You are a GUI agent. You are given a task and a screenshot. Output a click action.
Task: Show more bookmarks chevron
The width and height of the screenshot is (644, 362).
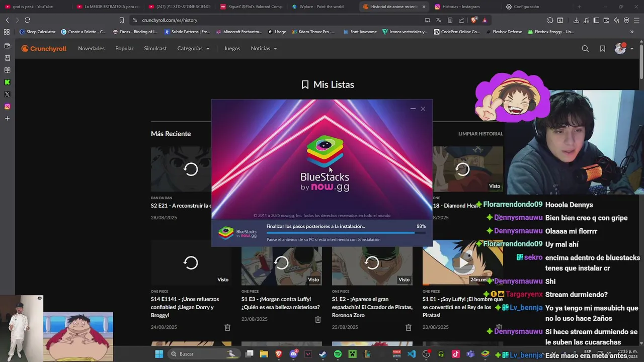(x=632, y=32)
